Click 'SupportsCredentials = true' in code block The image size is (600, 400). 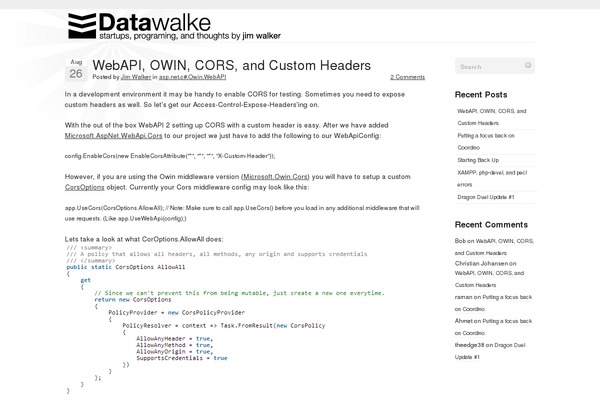click(x=182, y=358)
